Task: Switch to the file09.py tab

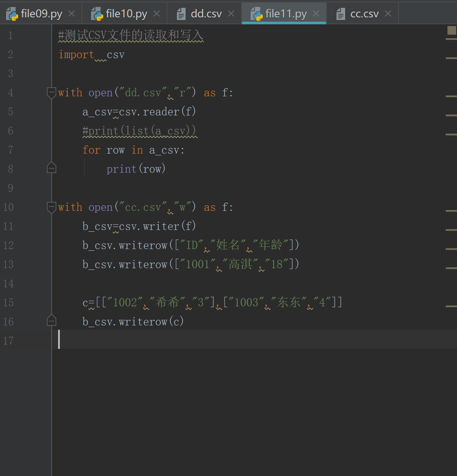Action: (x=41, y=13)
